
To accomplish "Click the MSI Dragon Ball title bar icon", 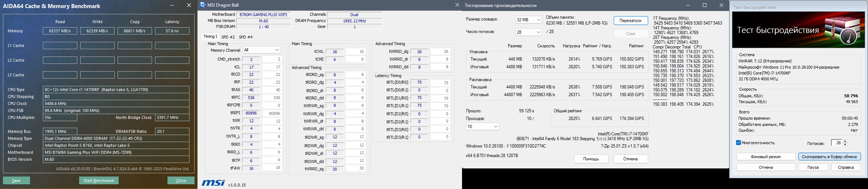I will click(x=203, y=5).
